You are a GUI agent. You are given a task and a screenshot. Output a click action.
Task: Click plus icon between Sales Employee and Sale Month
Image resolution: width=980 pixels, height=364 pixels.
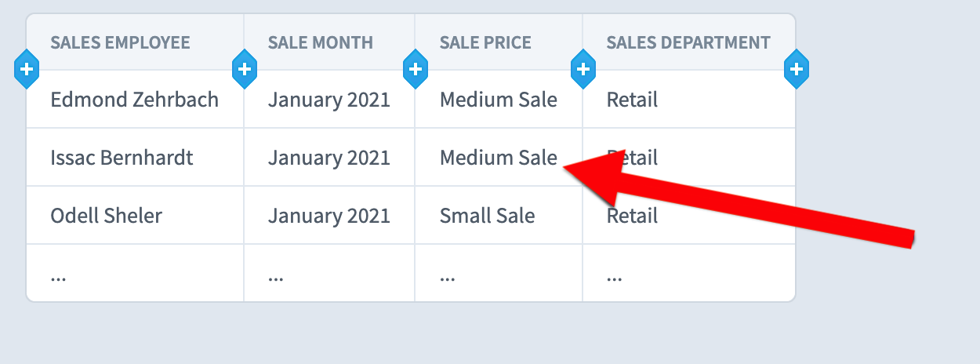pos(245,69)
